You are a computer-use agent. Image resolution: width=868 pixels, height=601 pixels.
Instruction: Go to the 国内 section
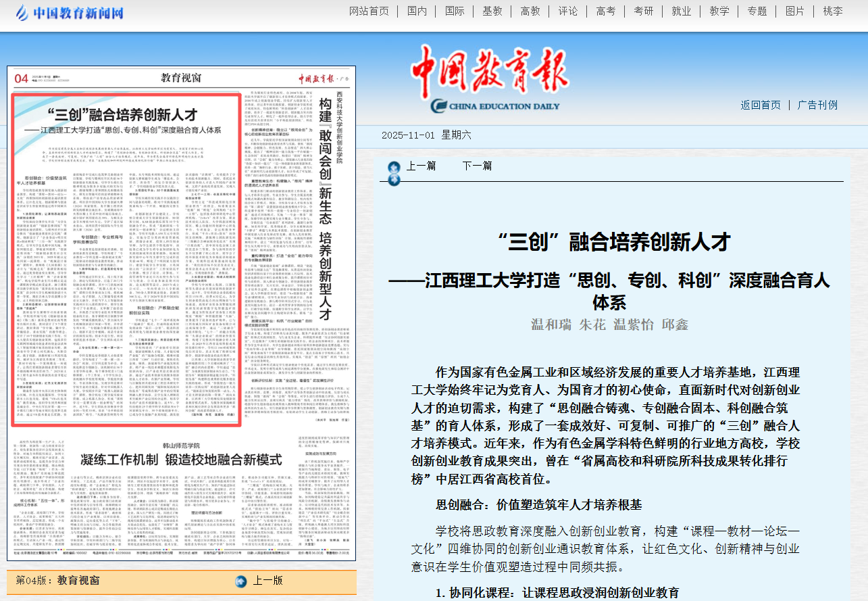point(417,11)
